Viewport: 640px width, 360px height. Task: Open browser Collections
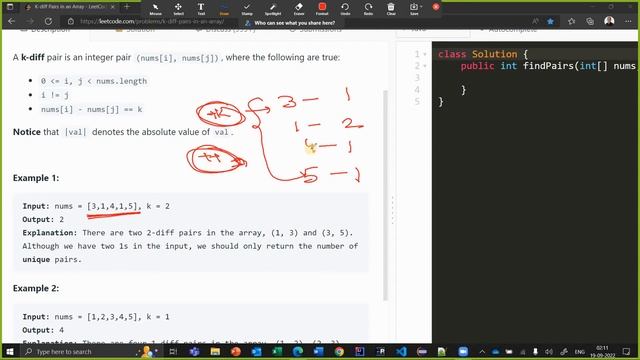coord(590,21)
